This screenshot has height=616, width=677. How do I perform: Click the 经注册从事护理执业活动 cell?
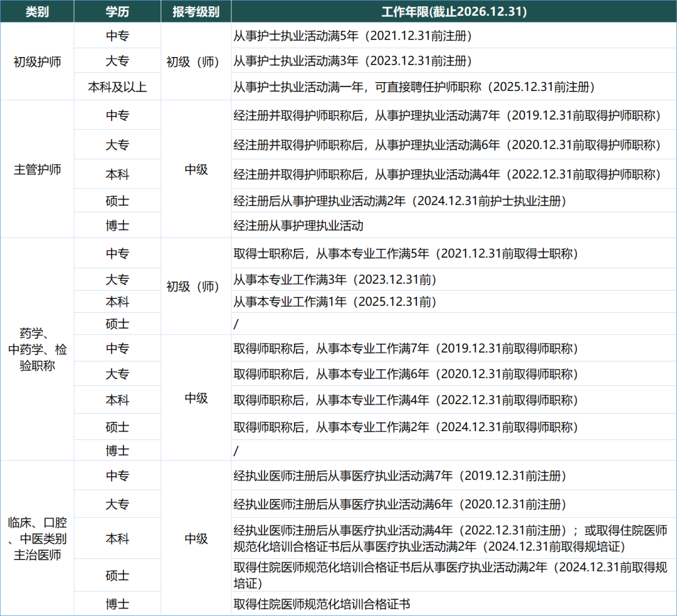(454, 226)
